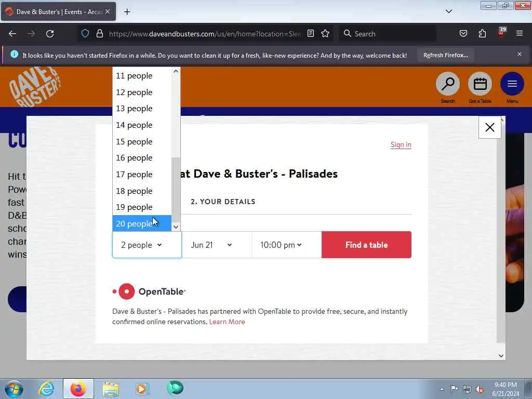Choose 19 people from the list
532x399 pixels.
coord(142,207)
